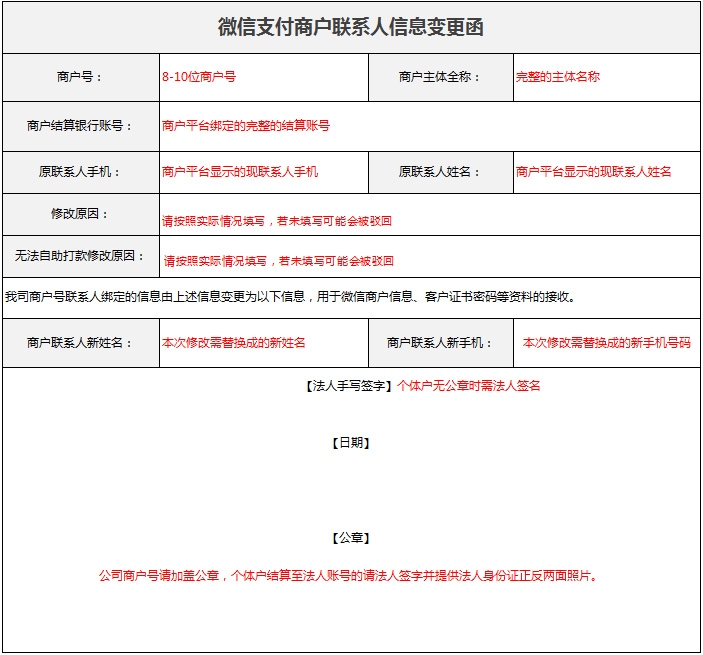Select the 完整的主体名称 cell
Screen dimensions: 703x655
(607, 77)
